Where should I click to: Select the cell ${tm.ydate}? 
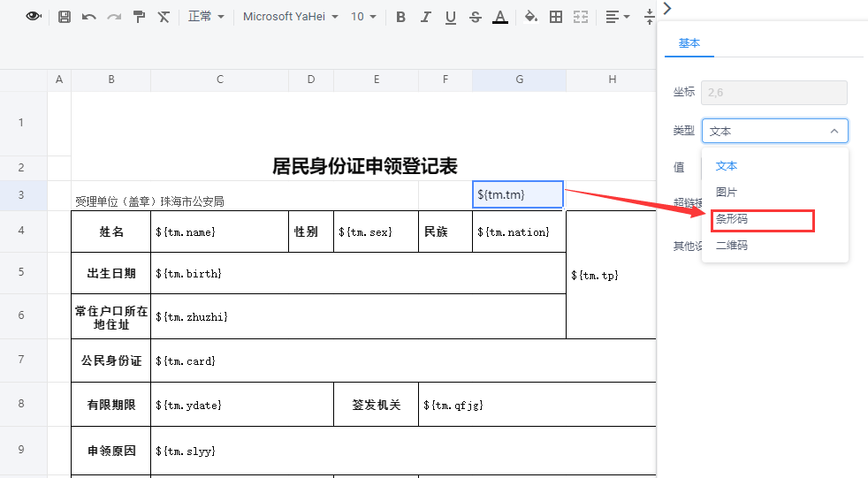(x=242, y=405)
